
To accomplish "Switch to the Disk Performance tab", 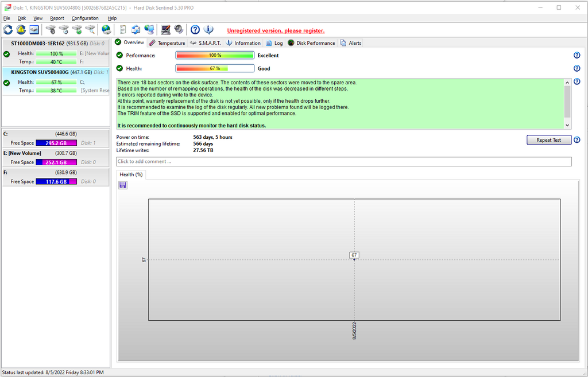I will pyautogui.click(x=311, y=43).
